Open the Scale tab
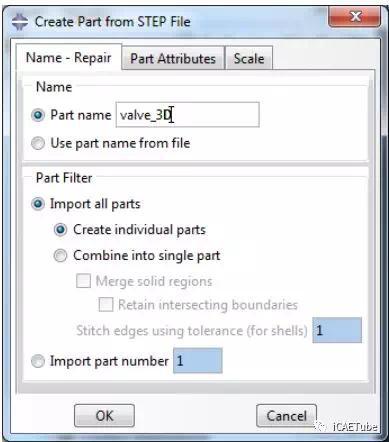The height and width of the screenshot is (442, 389). [249, 58]
